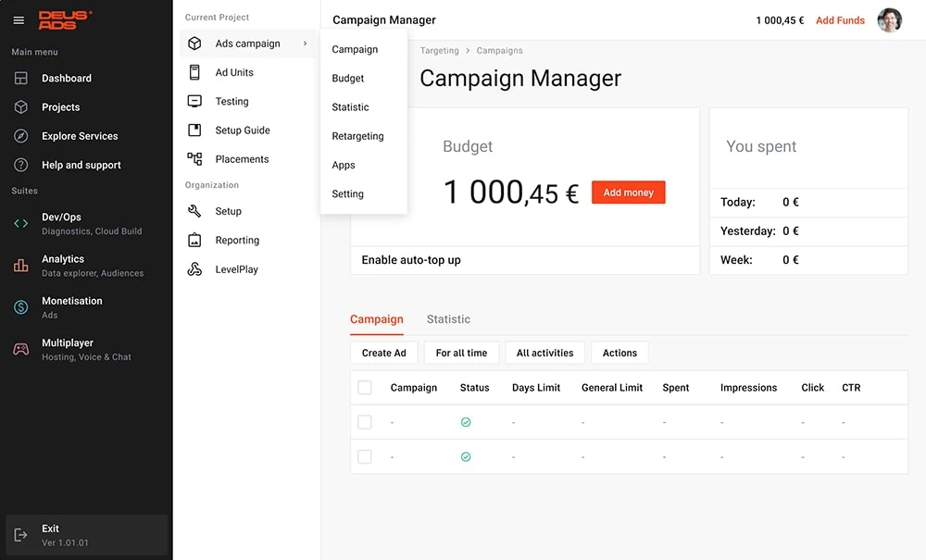The height and width of the screenshot is (560, 926).
Task: Click the Add Funds link
Action: [840, 20]
